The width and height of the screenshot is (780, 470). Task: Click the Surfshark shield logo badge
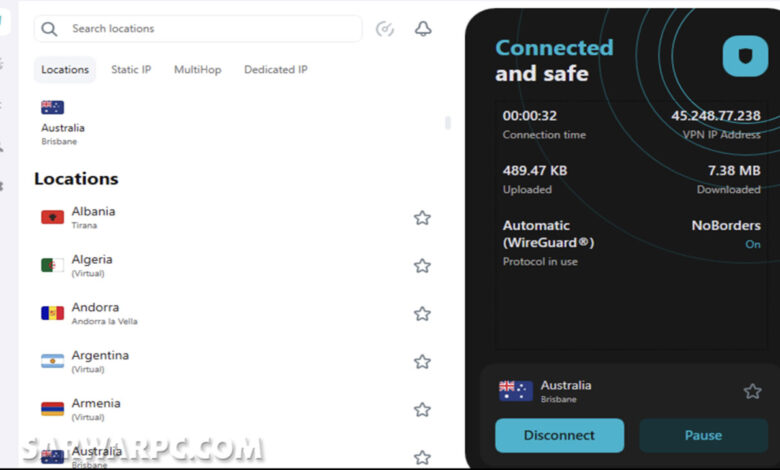tap(745, 56)
